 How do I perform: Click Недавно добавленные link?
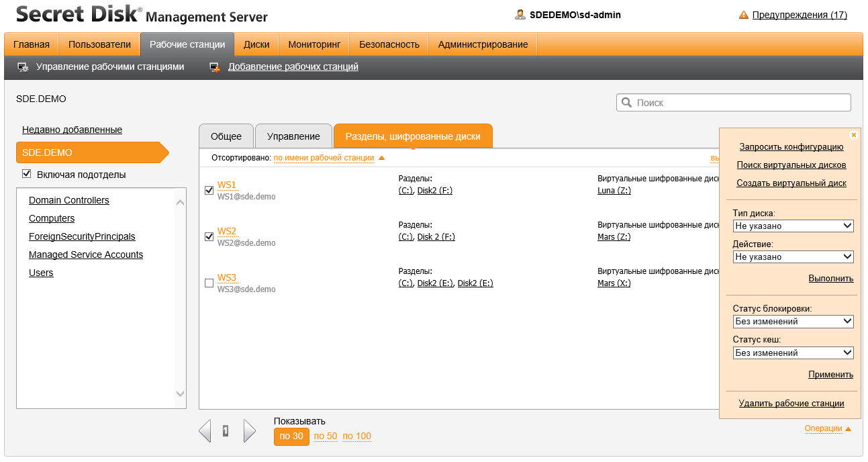click(x=73, y=130)
